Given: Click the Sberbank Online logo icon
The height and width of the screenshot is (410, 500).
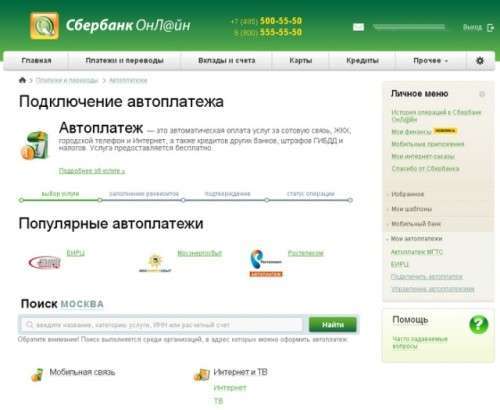Looking at the screenshot, I should 44,26.
